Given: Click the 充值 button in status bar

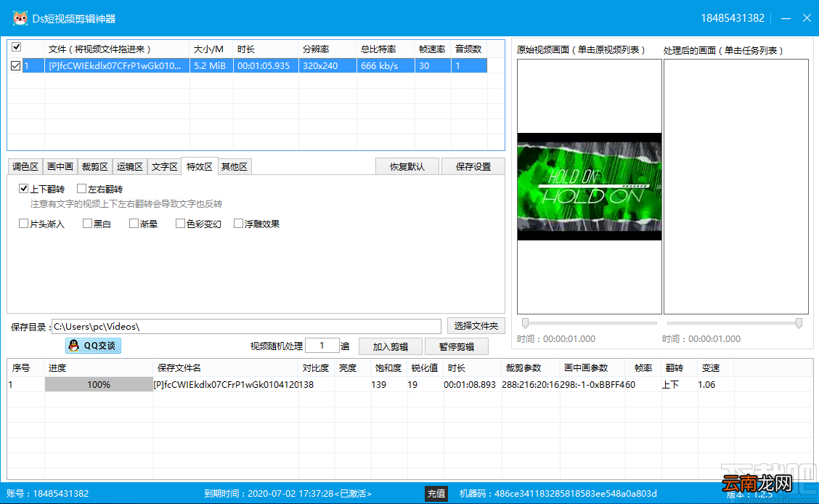Looking at the screenshot, I should [x=436, y=494].
